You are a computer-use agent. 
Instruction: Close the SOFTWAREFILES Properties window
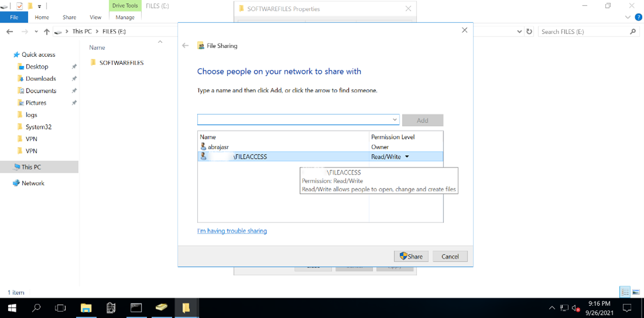pos(408,9)
